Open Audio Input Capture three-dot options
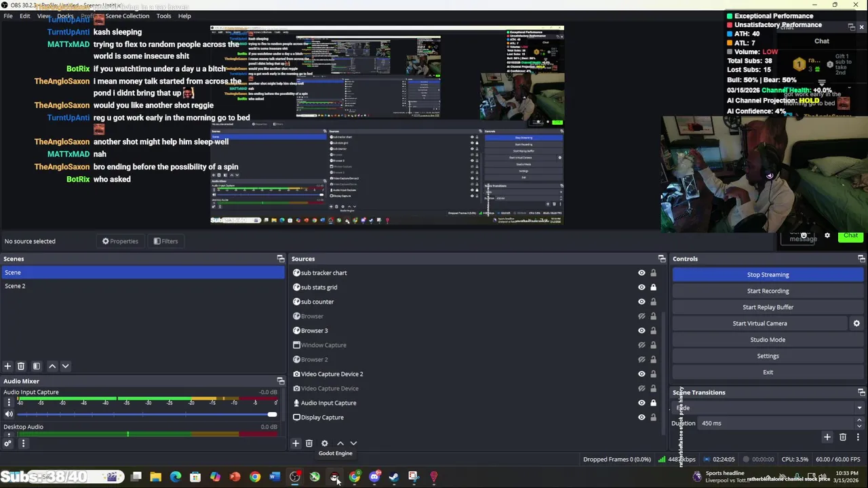The width and height of the screenshot is (868, 488). click(x=9, y=403)
